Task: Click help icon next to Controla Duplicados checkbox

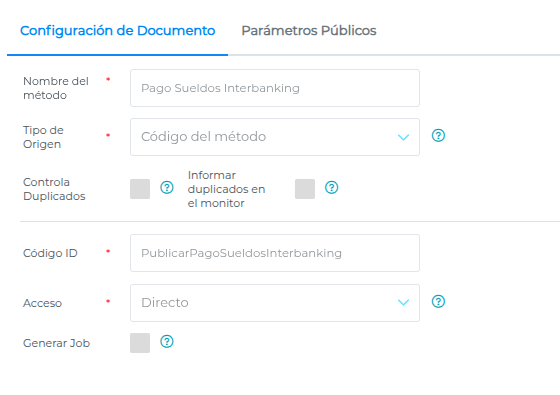Action: point(167,188)
